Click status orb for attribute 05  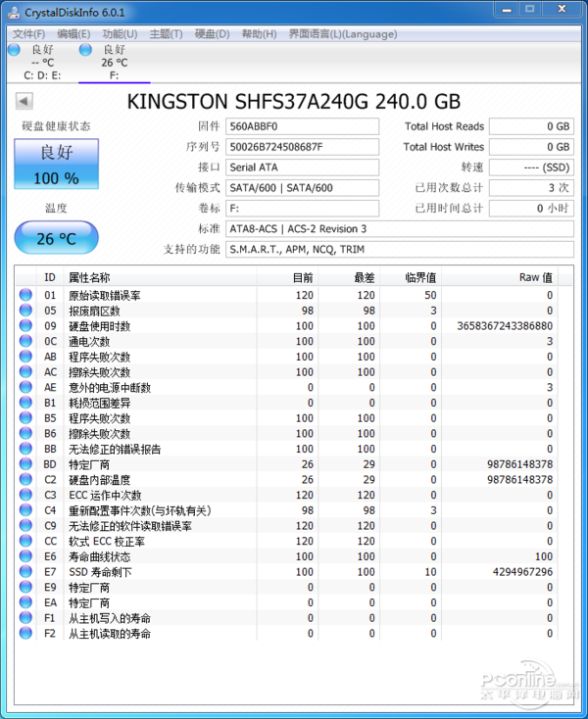[25, 311]
